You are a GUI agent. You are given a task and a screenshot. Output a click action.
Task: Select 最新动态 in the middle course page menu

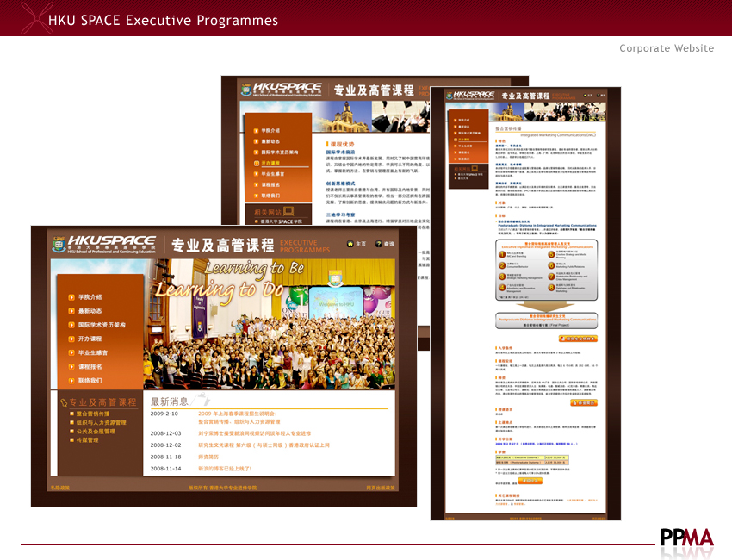[270, 141]
